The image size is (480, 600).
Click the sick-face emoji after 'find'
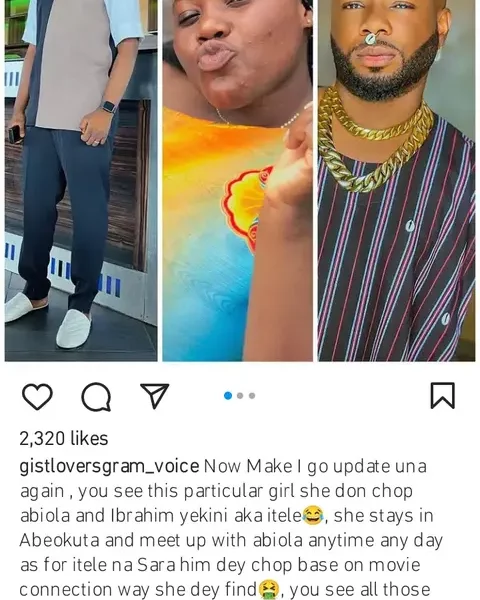pyautogui.click(x=269, y=590)
